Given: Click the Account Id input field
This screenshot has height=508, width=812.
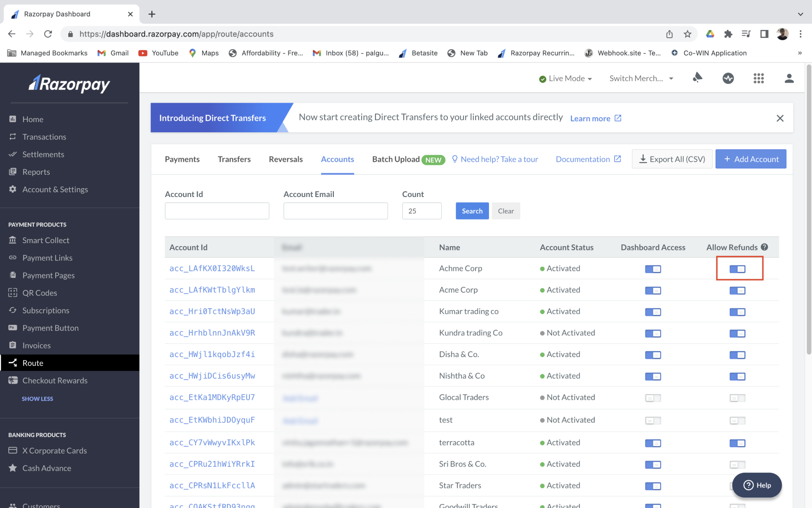Looking at the screenshot, I should [217, 211].
